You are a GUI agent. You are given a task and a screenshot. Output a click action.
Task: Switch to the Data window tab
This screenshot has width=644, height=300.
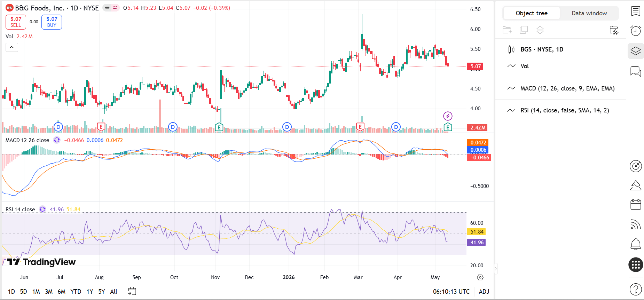point(589,13)
